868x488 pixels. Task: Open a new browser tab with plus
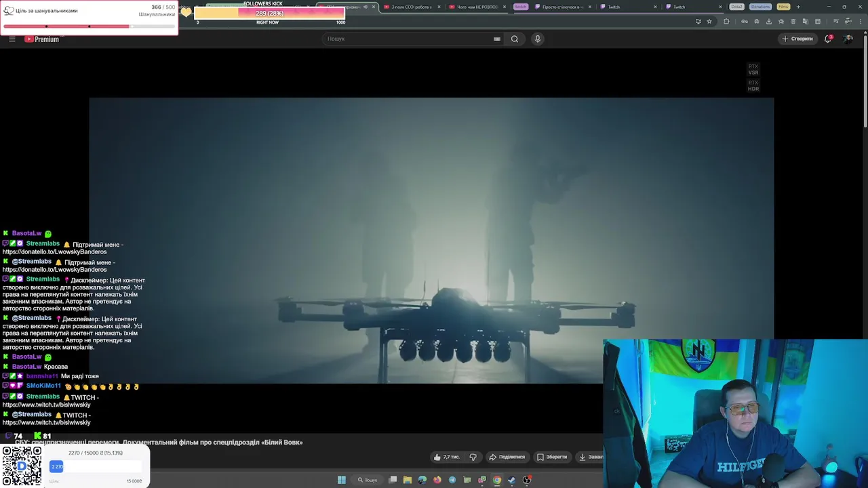(x=798, y=7)
